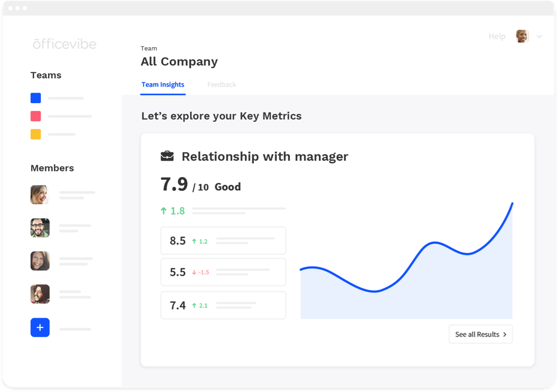Switch to the Feedback tab

coord(222,85)
